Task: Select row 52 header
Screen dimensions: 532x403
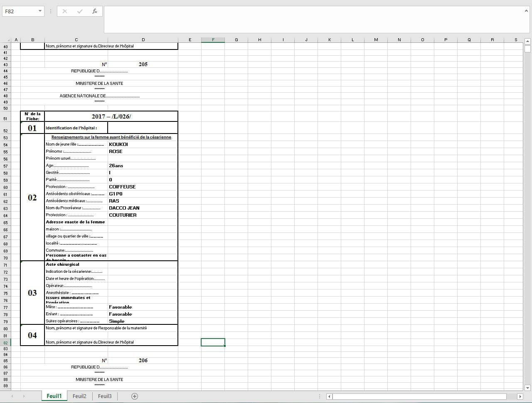Action: tap(5, 130)
